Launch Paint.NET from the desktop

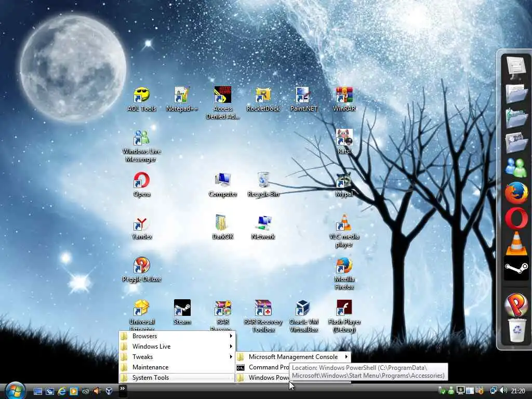(x=303, y=99)
